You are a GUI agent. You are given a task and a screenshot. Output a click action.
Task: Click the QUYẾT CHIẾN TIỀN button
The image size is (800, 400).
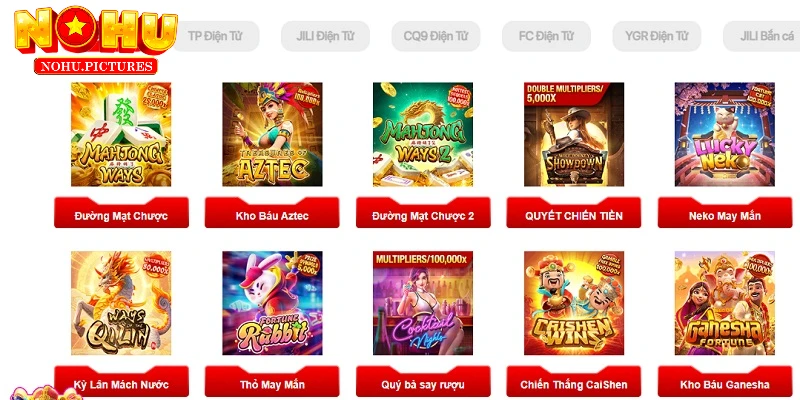point(574,213)
